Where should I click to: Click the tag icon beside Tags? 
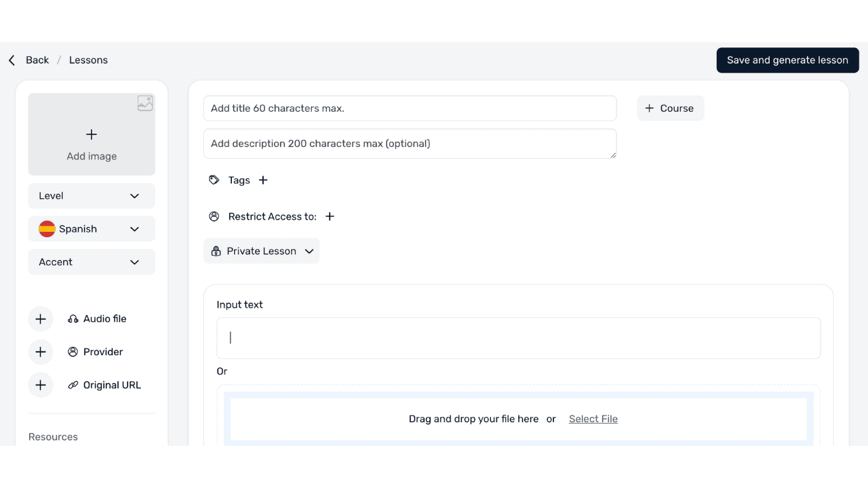pyautogui.click(x=214, y=180)
